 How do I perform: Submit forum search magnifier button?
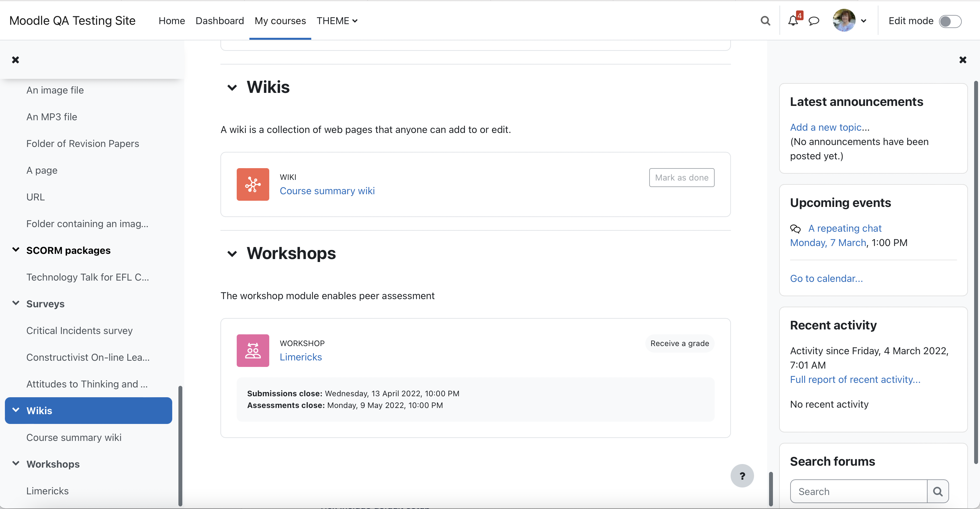tap(937, 491)
